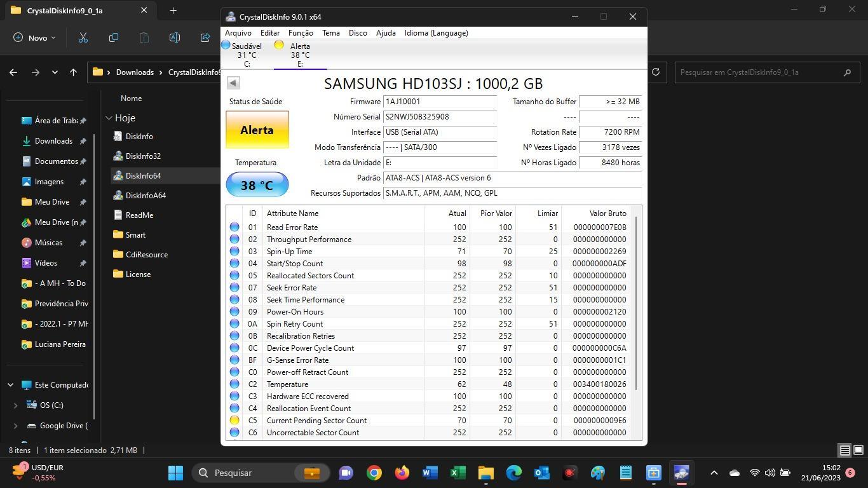The height and width of the screenshot is (488, 868).
Task: Expand the Google Drive tree node
Action: click(16, 426)
